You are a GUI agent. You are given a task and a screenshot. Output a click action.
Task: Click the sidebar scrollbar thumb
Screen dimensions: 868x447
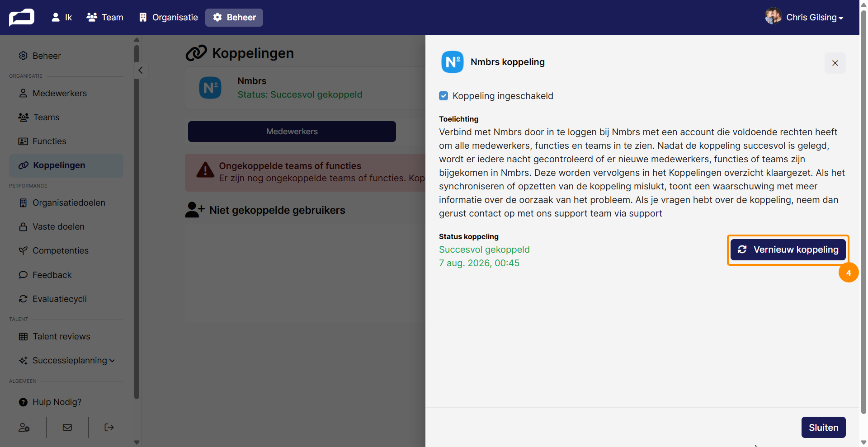[137, 221]
